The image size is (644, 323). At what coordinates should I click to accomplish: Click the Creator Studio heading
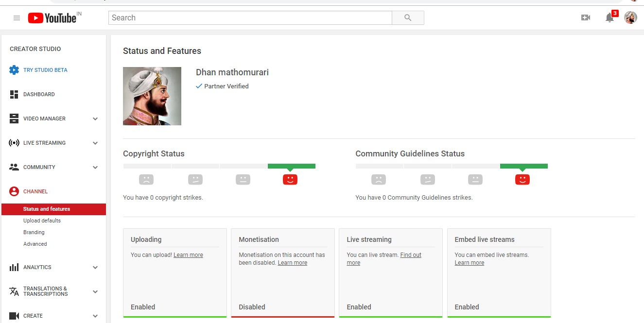tap(35, 49)
